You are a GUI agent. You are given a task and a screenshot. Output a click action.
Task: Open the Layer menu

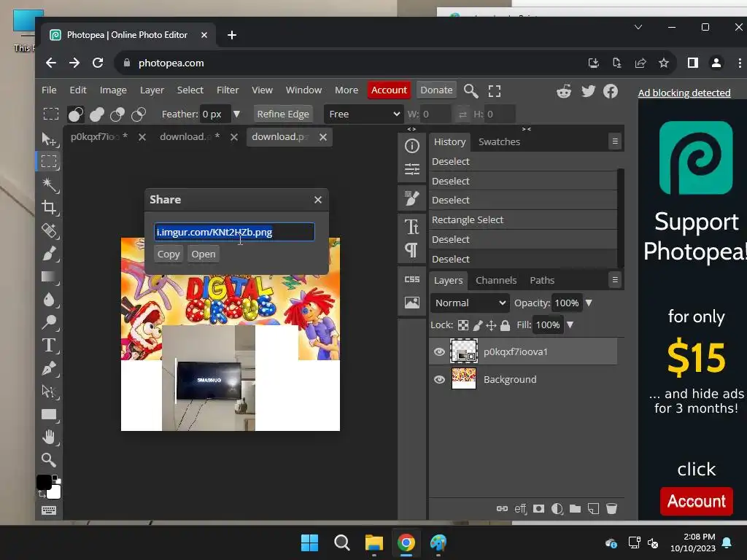pos(152,90)
